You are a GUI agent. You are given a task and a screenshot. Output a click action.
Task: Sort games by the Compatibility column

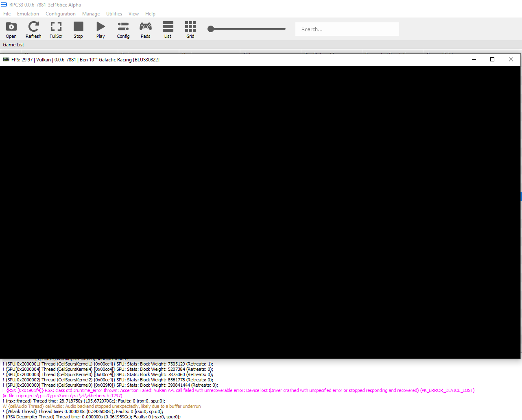click(x=441, y=54)
